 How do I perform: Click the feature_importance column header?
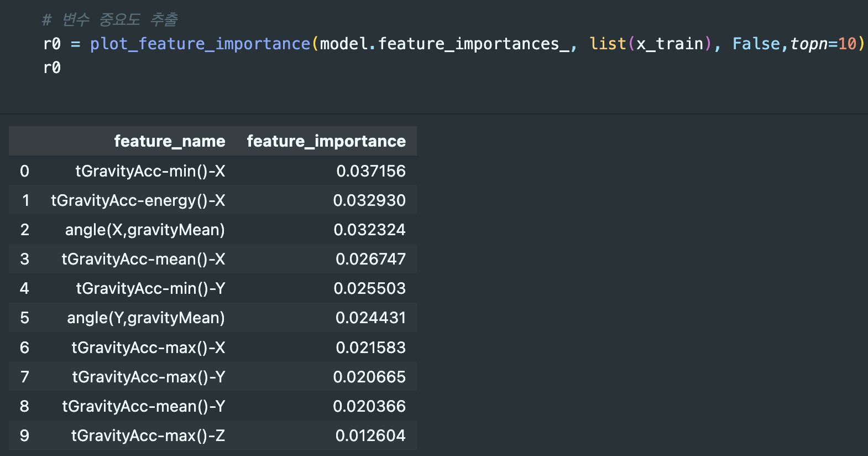tap(326, 141)
